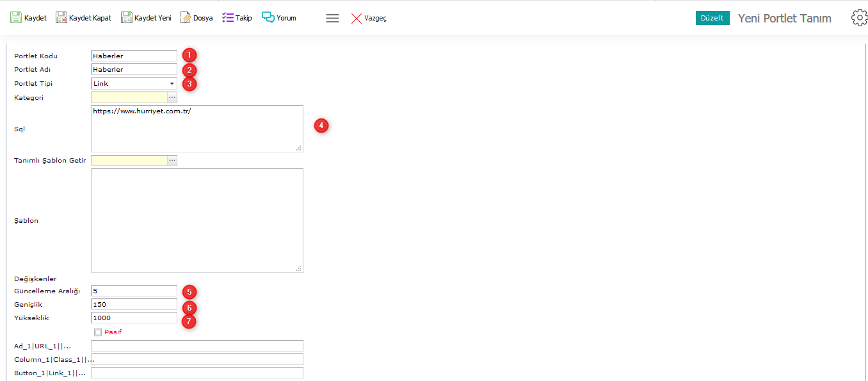This screenshot has width=868, height=381.
Task: Select the Güncelleme Aralığı field
Action: point(134,291)
